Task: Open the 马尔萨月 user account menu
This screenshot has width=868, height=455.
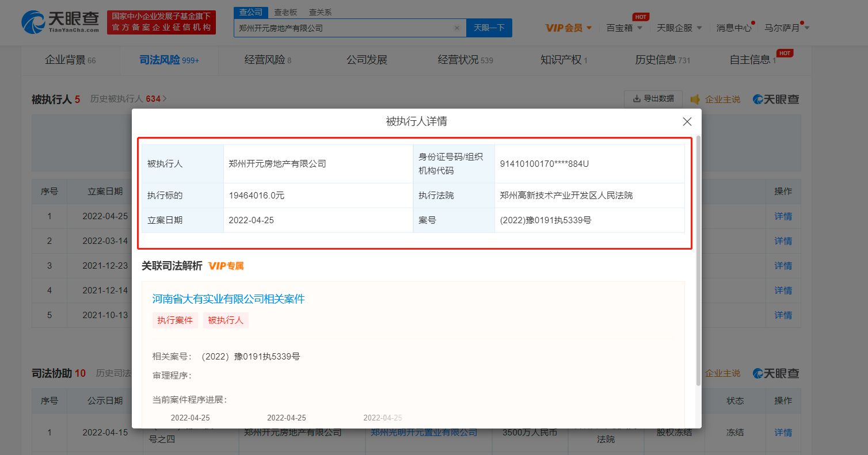Action: coord(786,28)
